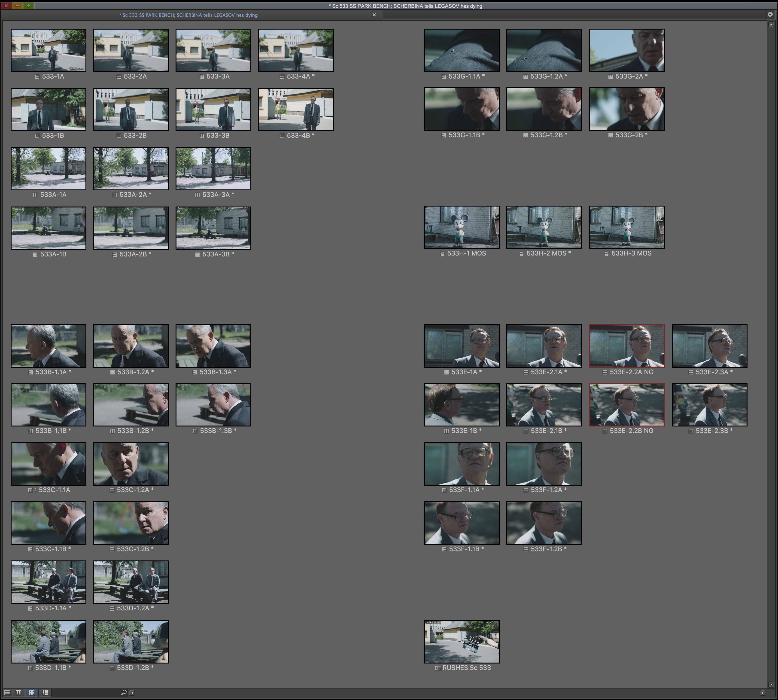
Task: Click the sequence name 'RUSHES Sc 533'
Action: tap(466, 668)
